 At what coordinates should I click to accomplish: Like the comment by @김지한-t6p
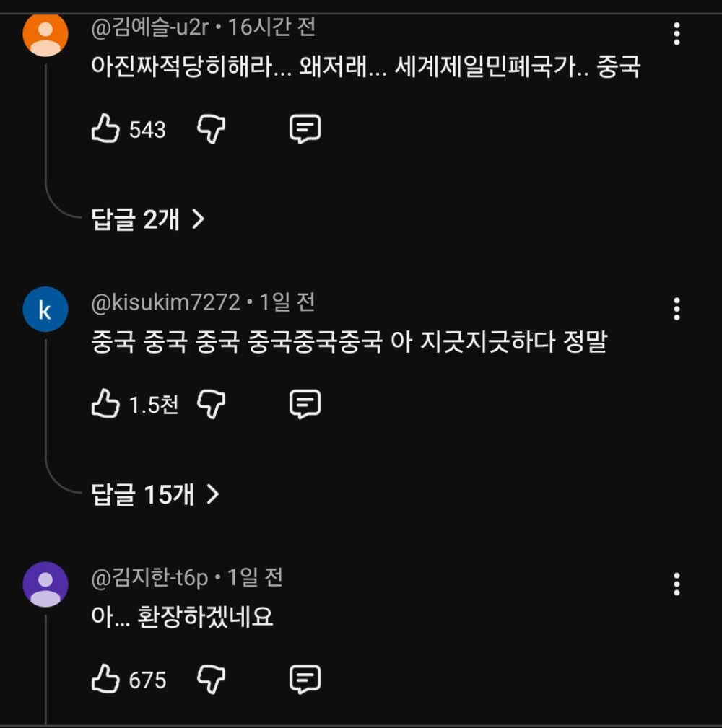click(105, 680)
